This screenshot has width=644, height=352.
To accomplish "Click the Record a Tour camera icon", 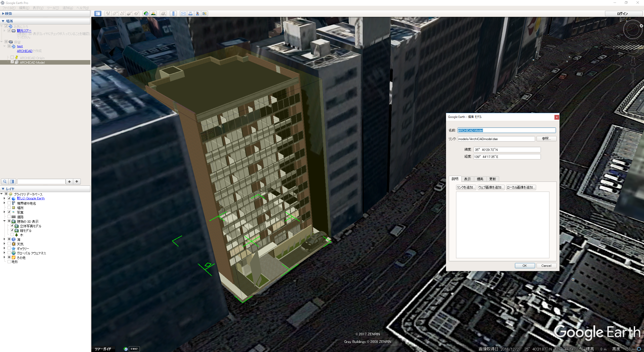I will [x=136, y=14].
